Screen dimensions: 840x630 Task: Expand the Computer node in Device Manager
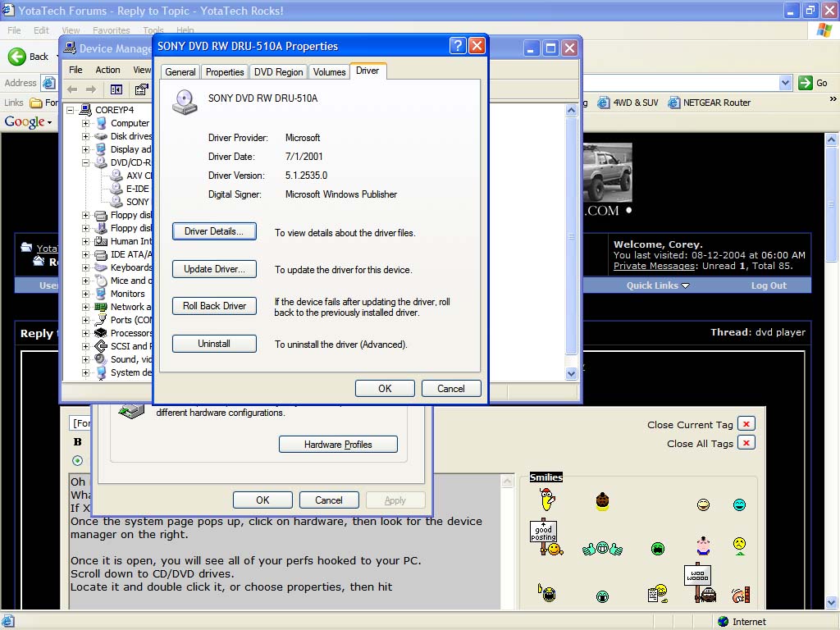(x=85, y=123)
